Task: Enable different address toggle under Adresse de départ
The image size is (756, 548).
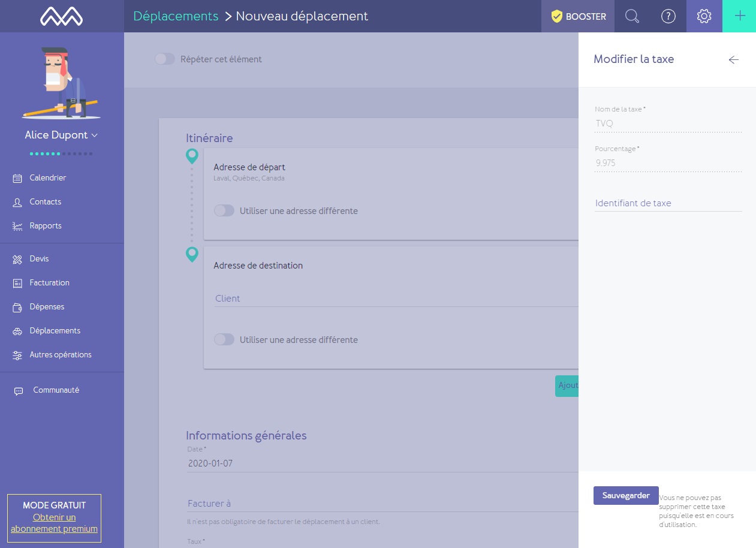Action: [224, 210]
